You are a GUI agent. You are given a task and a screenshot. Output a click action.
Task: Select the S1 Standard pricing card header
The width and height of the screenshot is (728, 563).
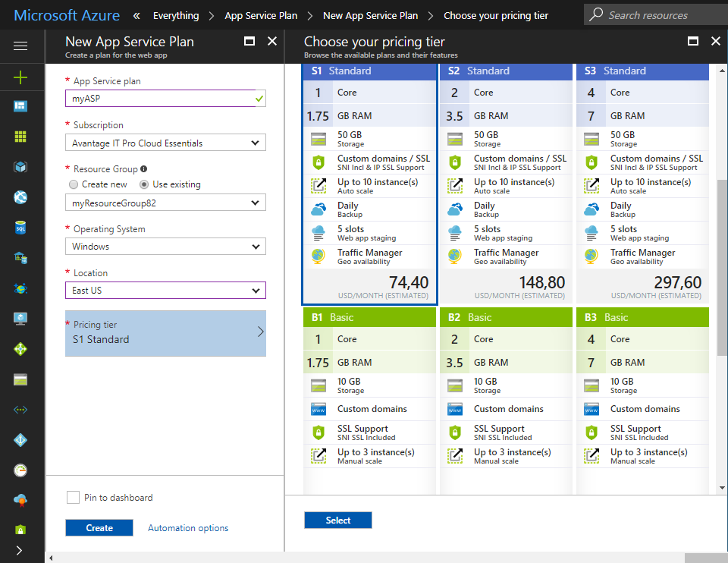(x=369, y=71)
